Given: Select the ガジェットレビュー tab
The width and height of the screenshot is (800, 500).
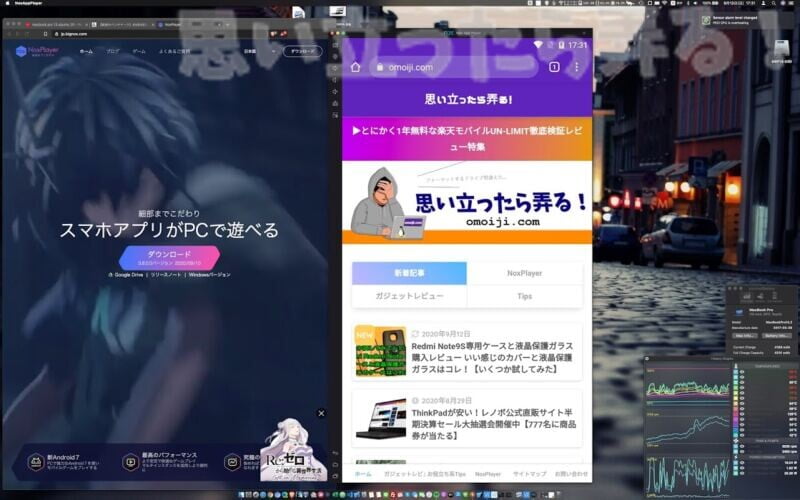Looking at the screenshot, I should (x=409, y=296).
